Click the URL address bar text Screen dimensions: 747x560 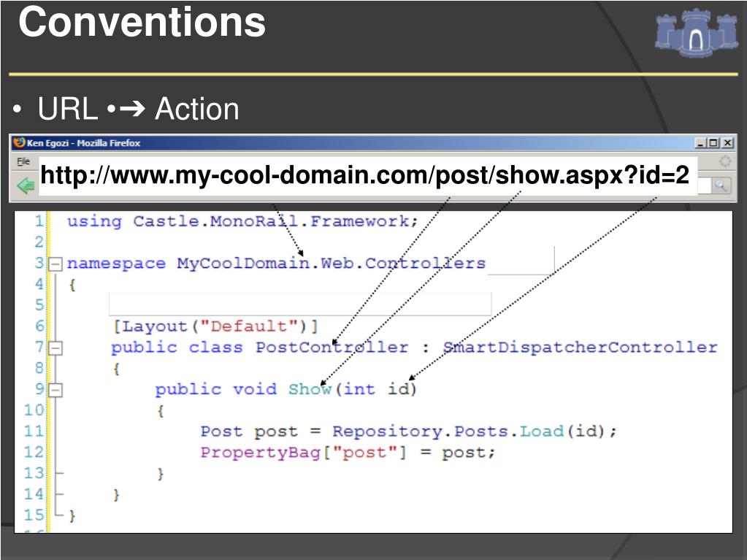[365, 175]
